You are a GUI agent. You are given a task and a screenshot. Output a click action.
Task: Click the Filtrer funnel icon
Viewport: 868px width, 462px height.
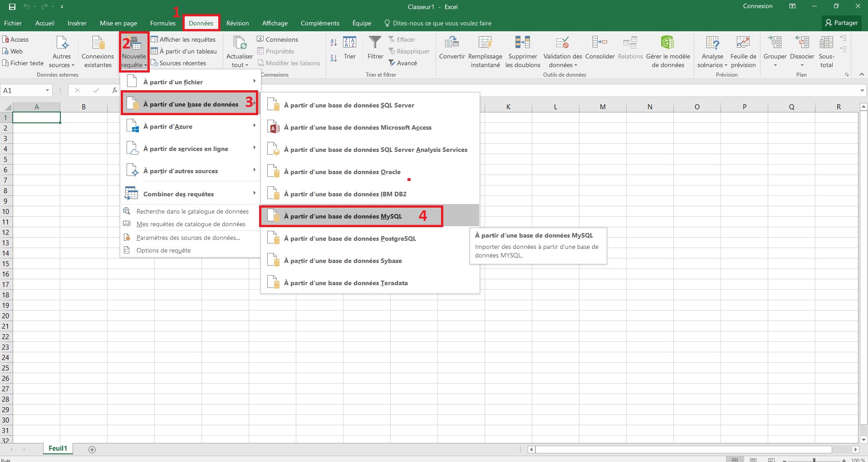click(x=375, y=43)
